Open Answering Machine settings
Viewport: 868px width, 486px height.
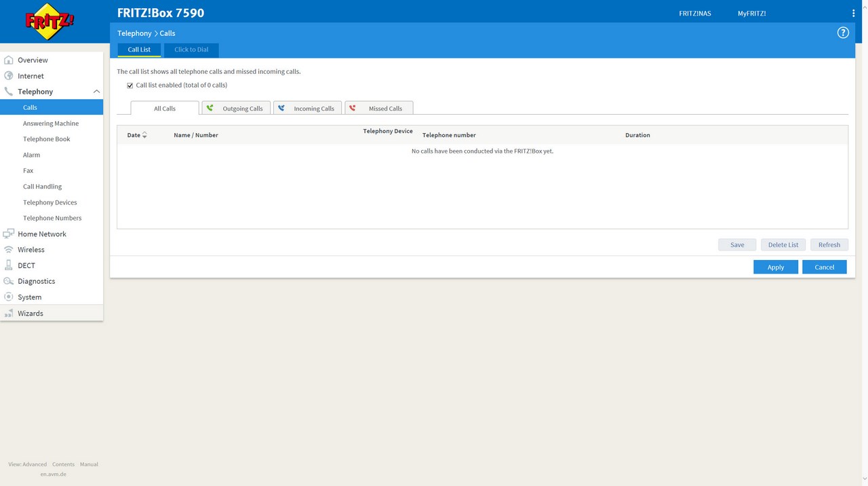tap(52, 124)
